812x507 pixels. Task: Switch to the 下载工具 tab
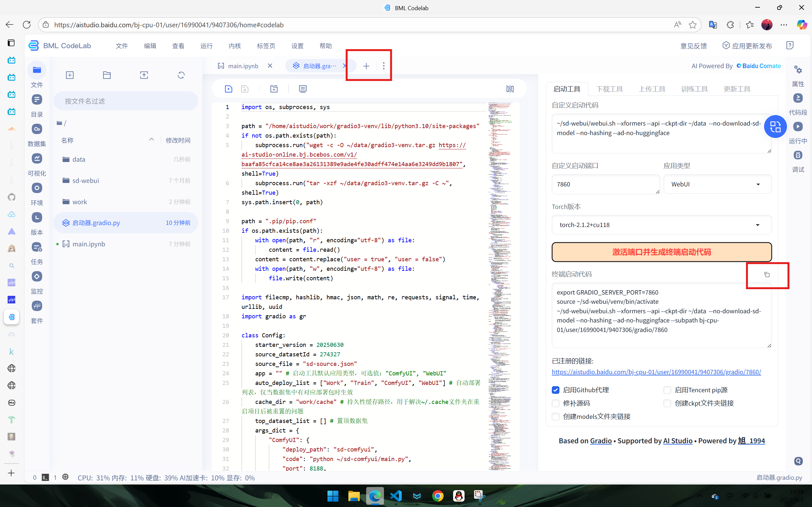609,89
